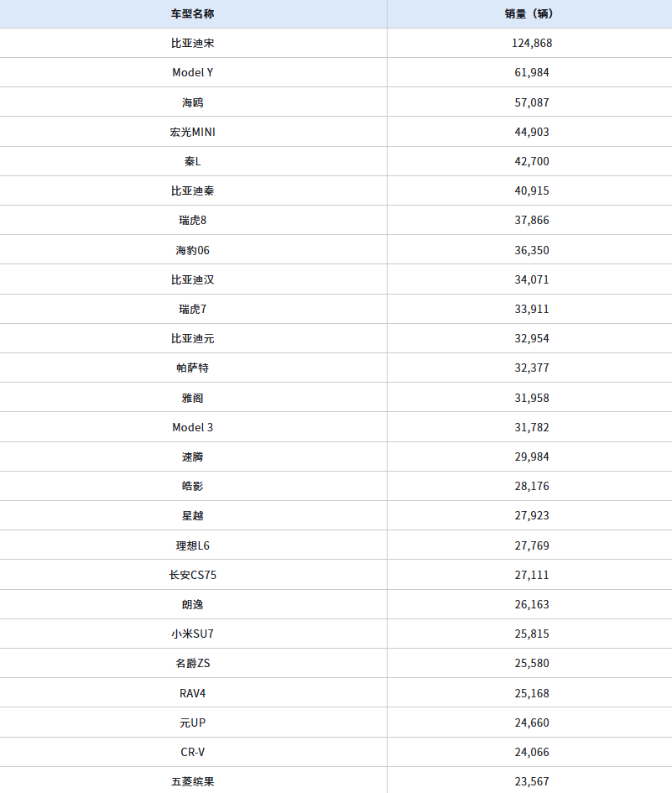Select the 秦L row label
The width and height of the screenshot is (672, 793).
193,161
